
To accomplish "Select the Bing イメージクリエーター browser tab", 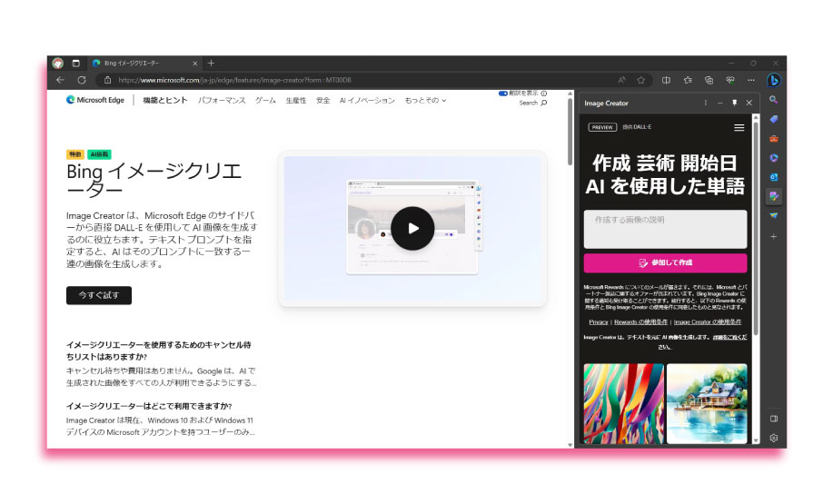I will click(x=144, y=64).
